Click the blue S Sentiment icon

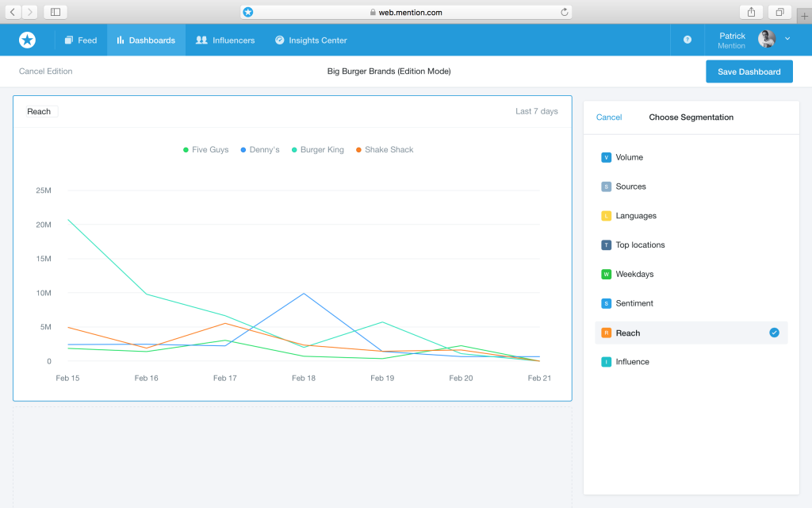pyautogui.click(x=606, y=303)
